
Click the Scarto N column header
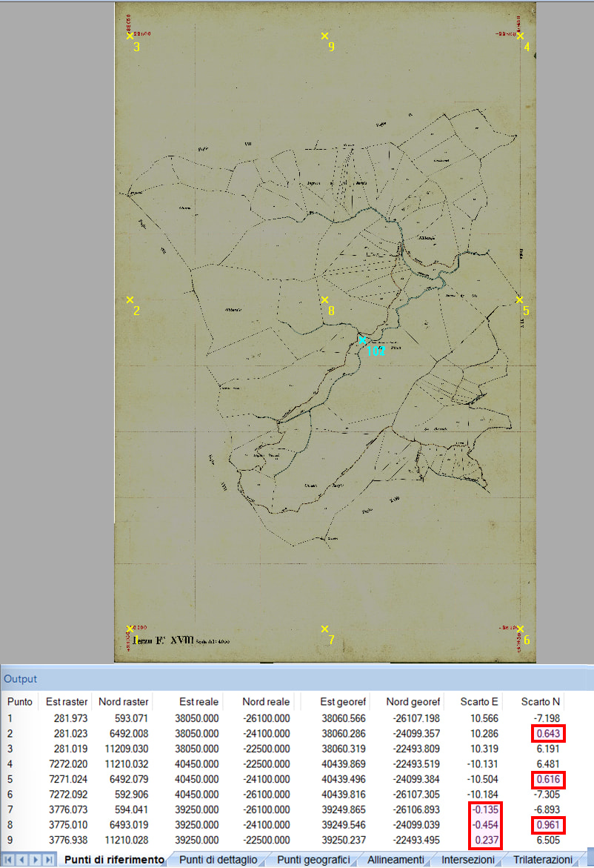[540, 701]
